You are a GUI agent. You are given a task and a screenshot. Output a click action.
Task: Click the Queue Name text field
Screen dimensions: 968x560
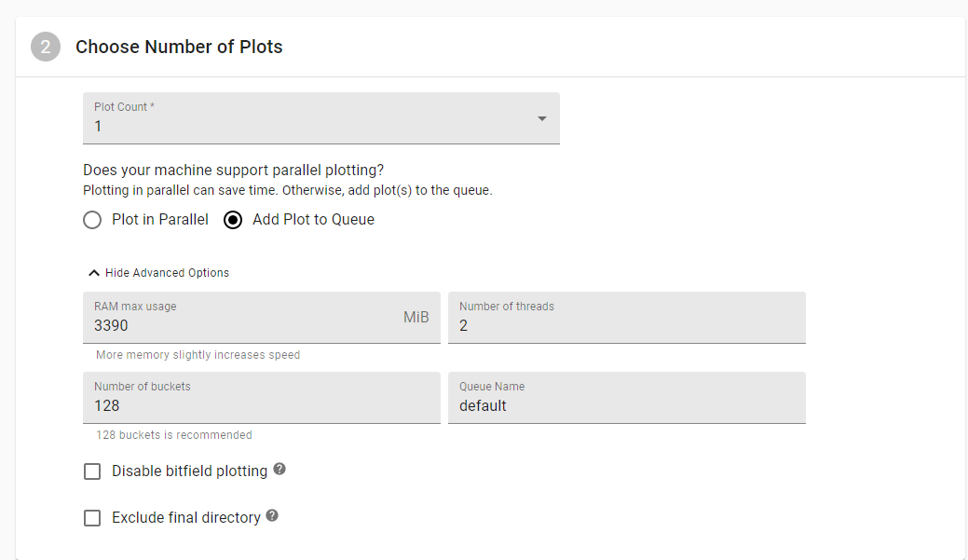point(627,398)
